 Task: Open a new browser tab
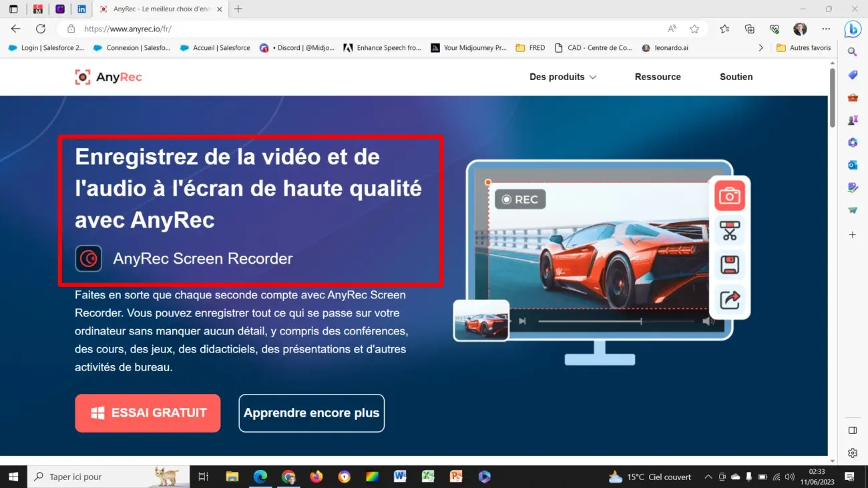point(238,9)
